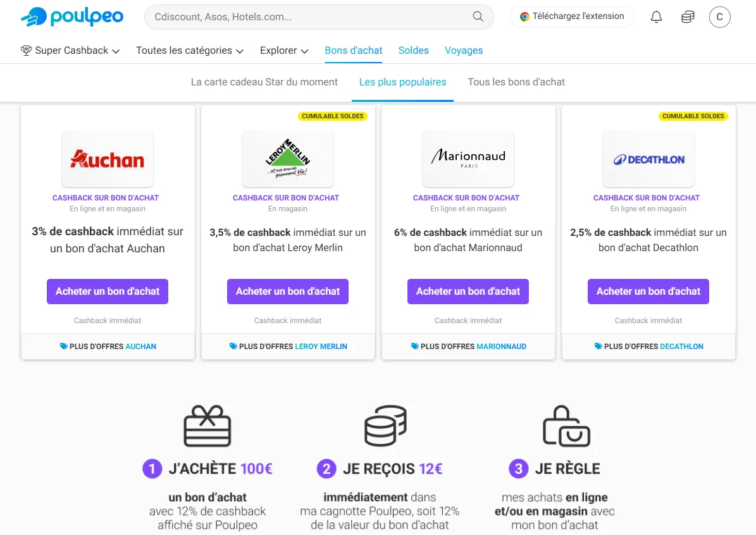Click the coin stack icon above Je reçois
756x535 pixels.
(385, 426)
